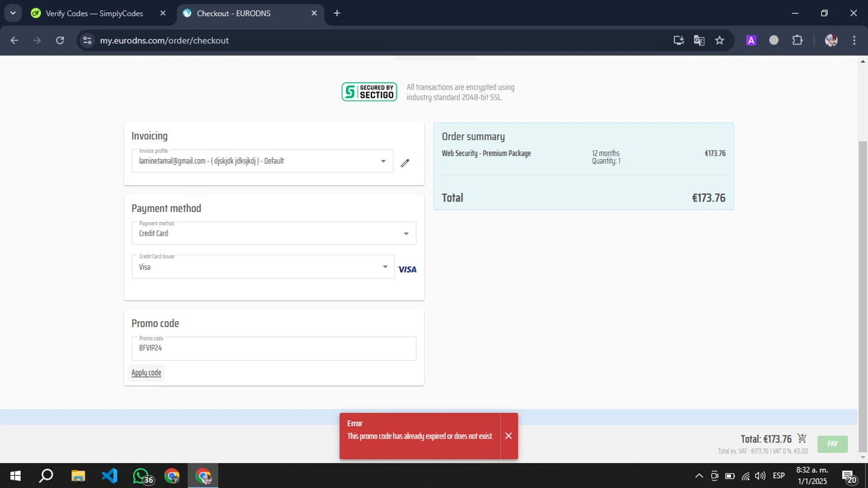The image size is (868, 488).
Task: Open the Extensions puzzle menu
Action: tap(797, 41)
